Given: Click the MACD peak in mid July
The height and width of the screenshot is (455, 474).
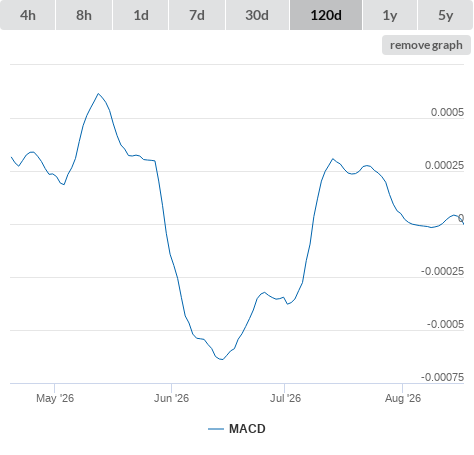Looking at the screenshot, I should pyautogui.click(x=333, y=159).
